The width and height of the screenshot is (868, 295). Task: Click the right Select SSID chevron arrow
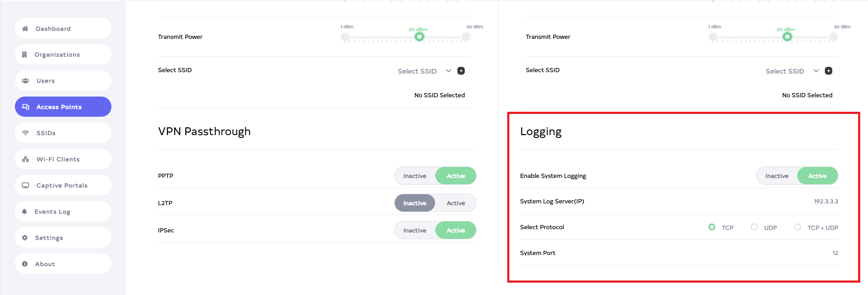point(816,71)
